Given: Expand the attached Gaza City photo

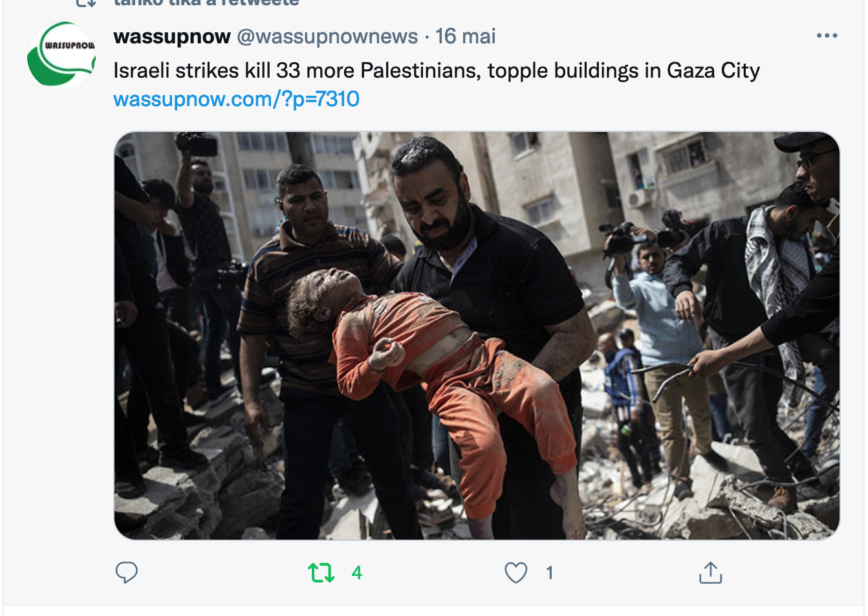Looking at the screenshot, I should pos(477,336).
